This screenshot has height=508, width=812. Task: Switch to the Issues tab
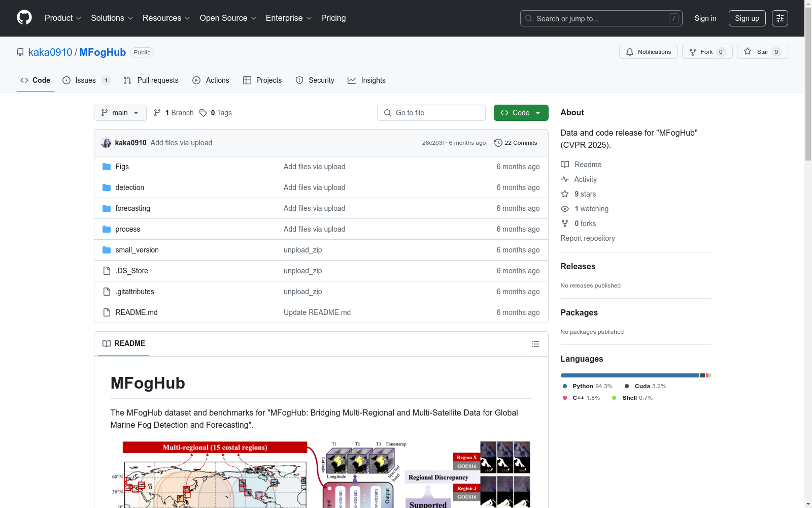click(86, 80)
